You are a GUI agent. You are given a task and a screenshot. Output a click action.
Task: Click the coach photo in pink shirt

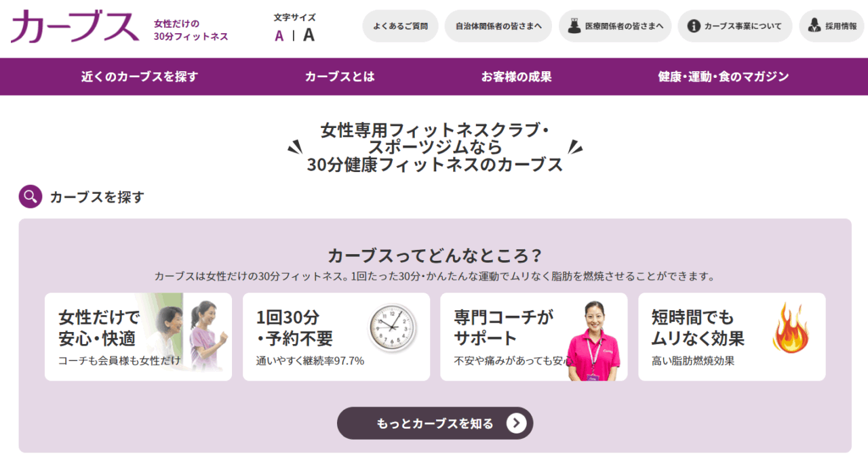click(x=593, y=341)
